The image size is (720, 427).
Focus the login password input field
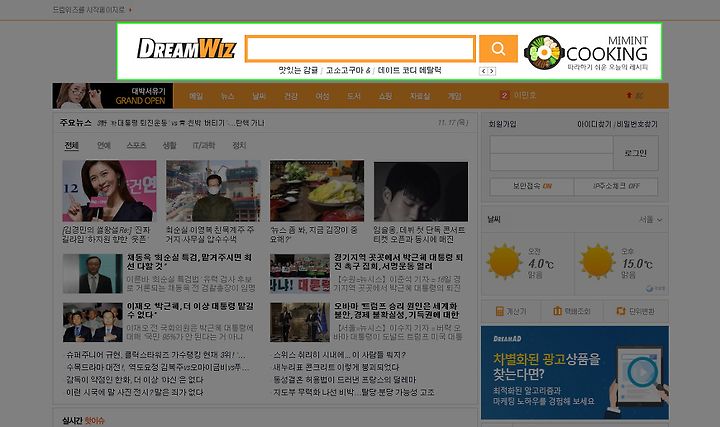click(551, 162)
